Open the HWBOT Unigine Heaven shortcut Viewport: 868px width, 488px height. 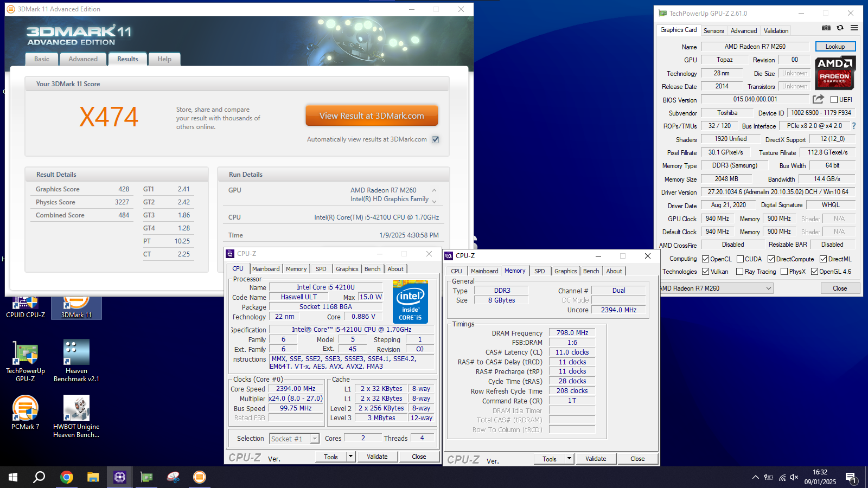point(76,416)
